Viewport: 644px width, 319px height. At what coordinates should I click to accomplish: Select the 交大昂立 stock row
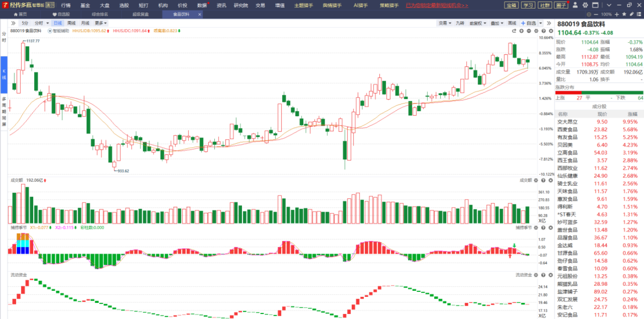point(599,122)
